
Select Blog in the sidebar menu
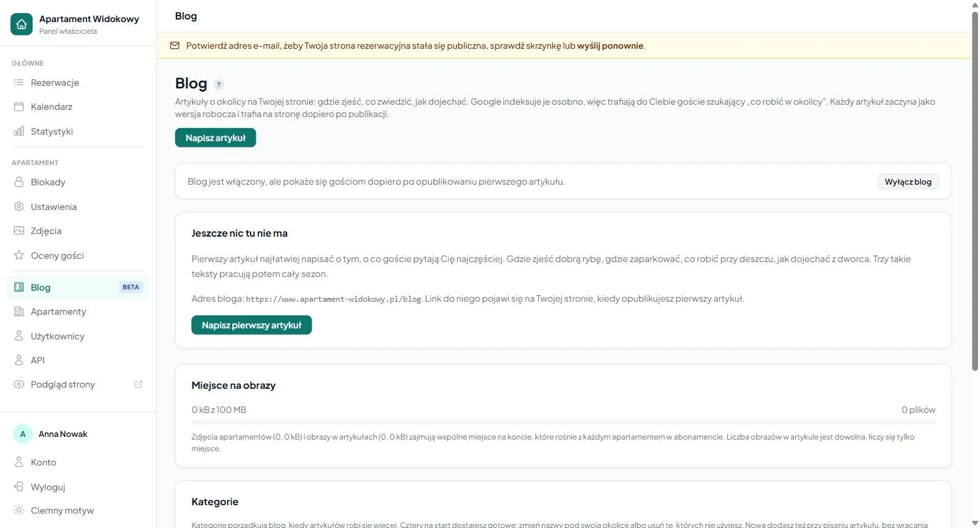point(78,287)
